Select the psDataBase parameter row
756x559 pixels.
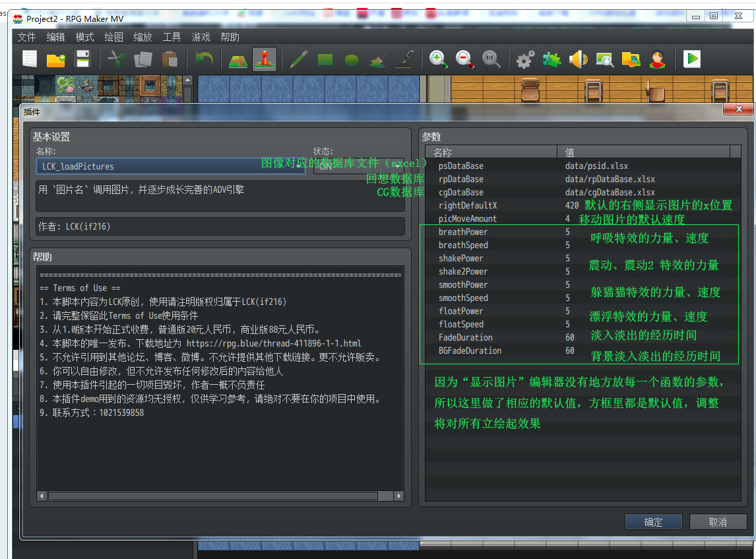tap(583, 166)
